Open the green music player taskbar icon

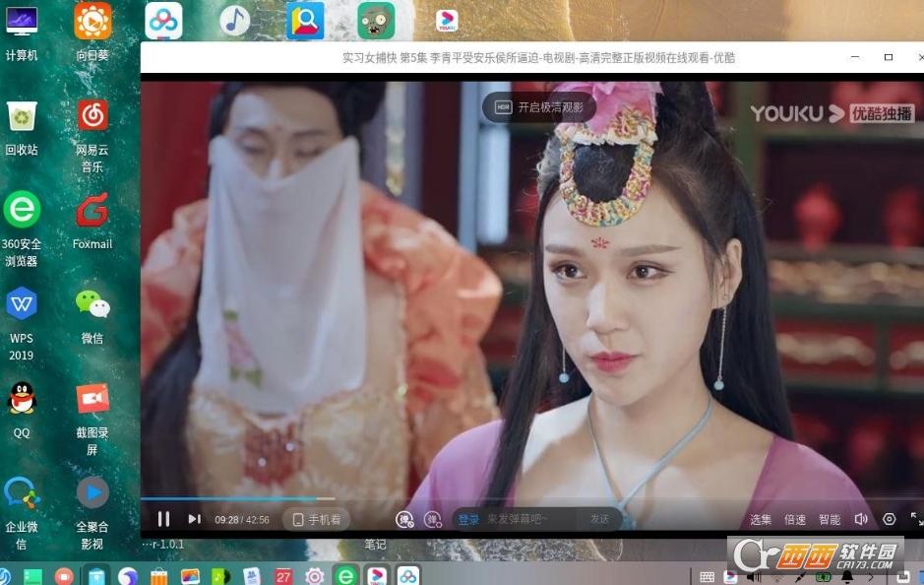tap(219, 576)
